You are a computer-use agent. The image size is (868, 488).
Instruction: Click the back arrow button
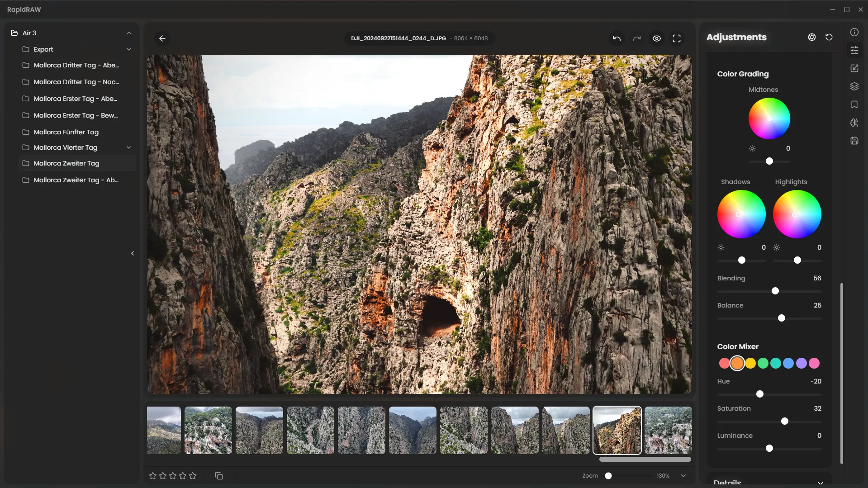pos(162,38)
